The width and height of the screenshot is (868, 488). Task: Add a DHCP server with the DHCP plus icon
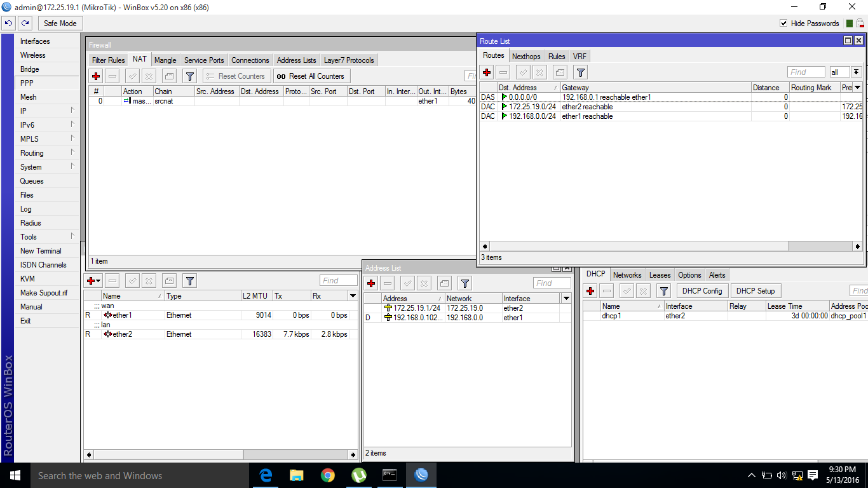590,291
